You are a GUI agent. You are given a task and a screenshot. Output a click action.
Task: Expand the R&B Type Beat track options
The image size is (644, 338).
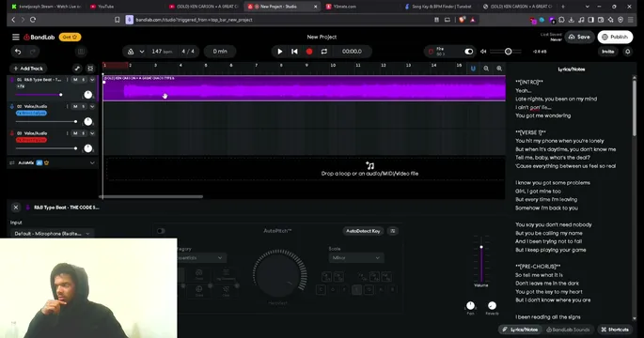pyautogui.click(x=92, y=80)
